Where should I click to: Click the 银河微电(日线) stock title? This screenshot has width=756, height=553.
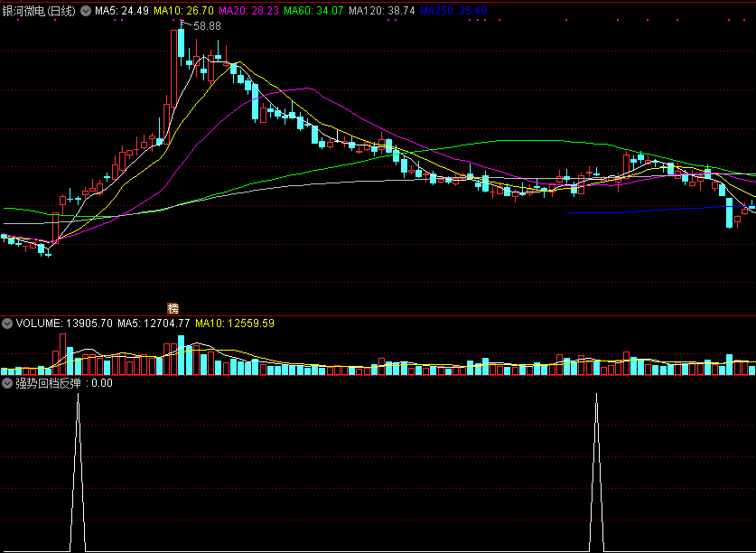(39, 11)
